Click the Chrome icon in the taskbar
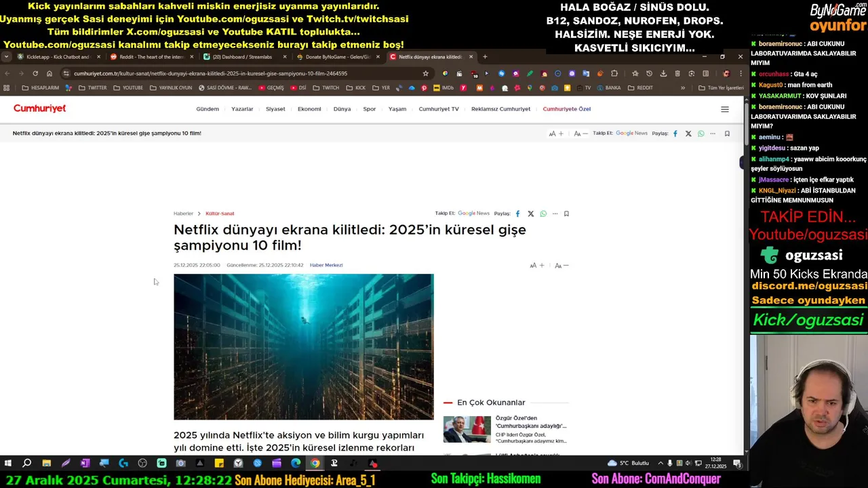This screenshot has width=868, height=488. [x=315, y=464]
